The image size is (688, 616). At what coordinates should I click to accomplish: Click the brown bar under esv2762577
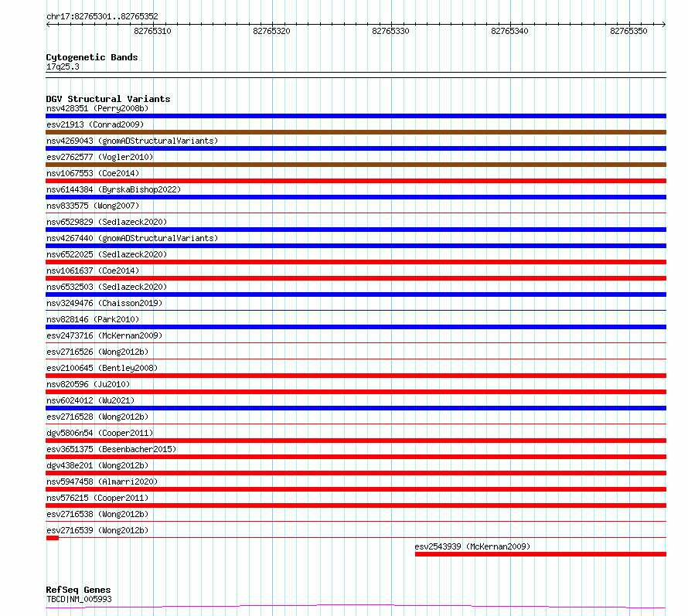356,165
